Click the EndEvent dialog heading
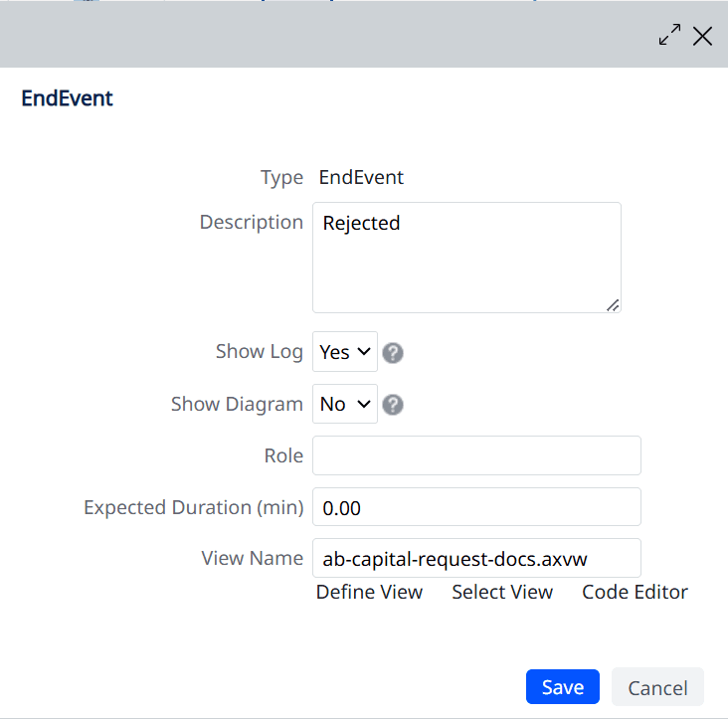The width and height of the screenshot is (728, 719). coord(67,98)
